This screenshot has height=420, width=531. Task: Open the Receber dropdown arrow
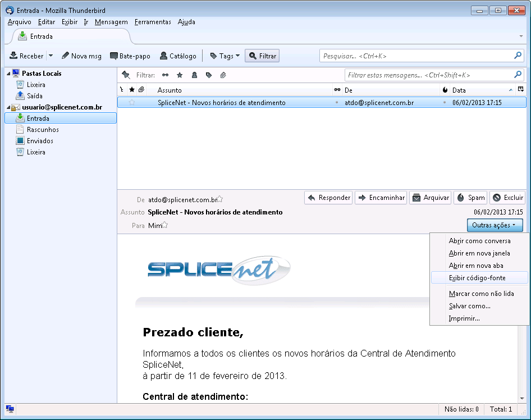(51, 56)
